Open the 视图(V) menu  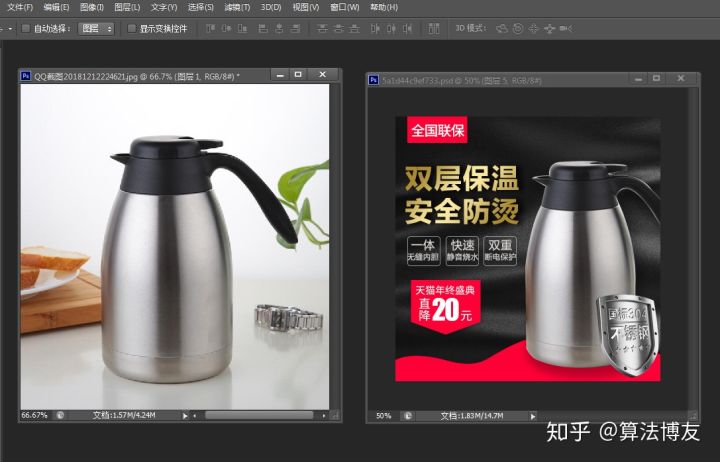pos(306,7)
